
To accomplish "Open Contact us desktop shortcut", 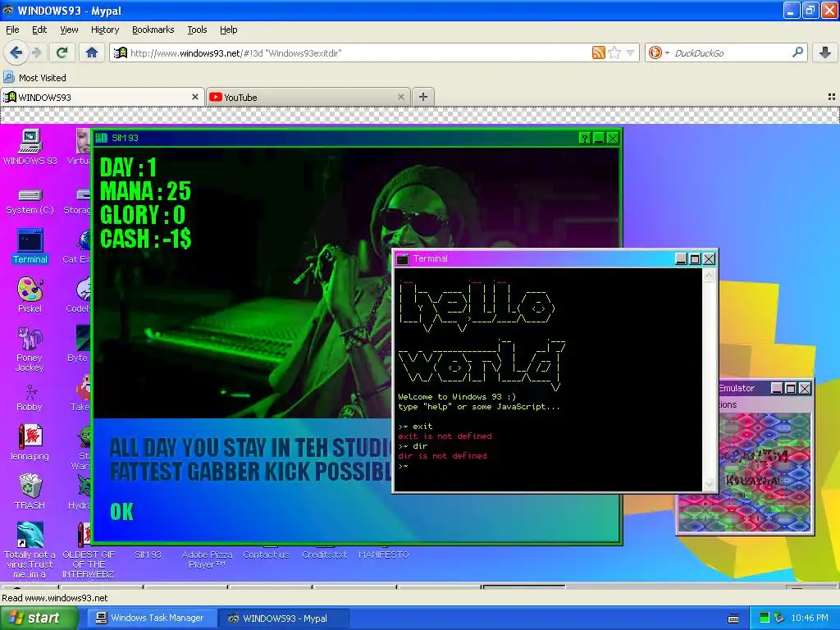I will pos(266,555).
